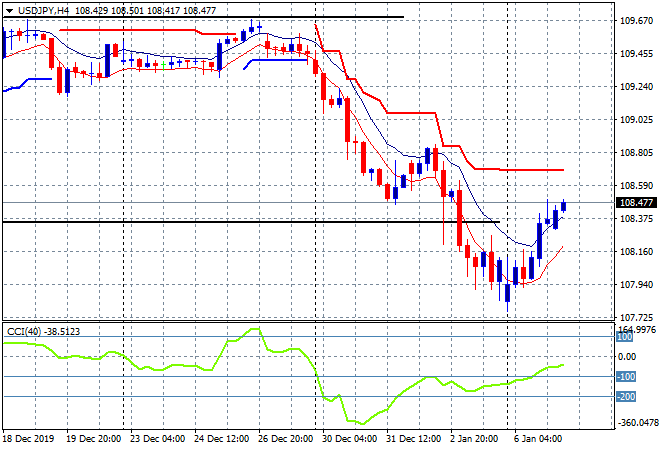The image size is (660, 450).
Task: Click the 108.375 price axis label
Action: (636, 218)
